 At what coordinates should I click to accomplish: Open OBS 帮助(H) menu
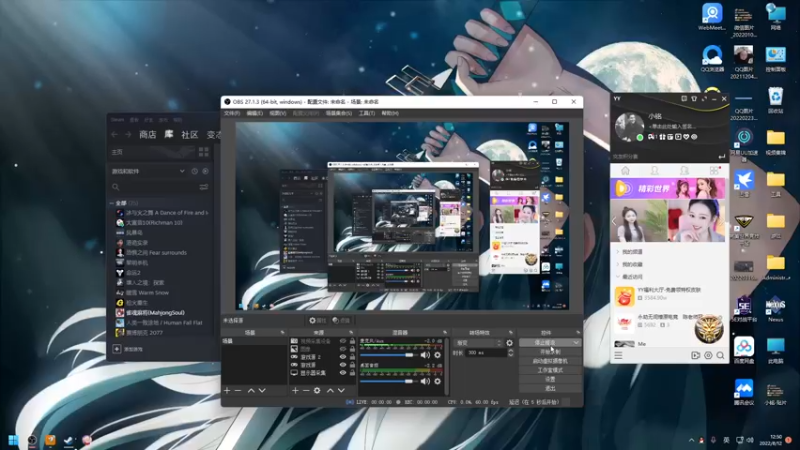click(390, 113)
